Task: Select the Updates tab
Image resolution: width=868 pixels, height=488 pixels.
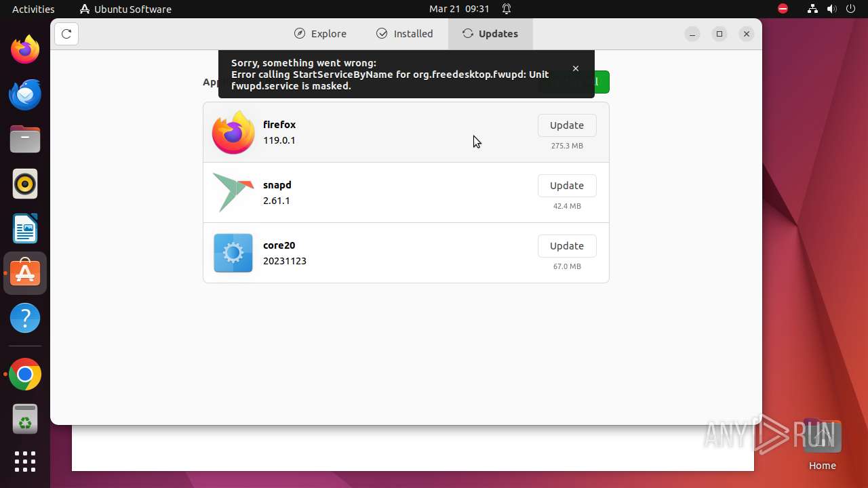Action: pyautogui.click(x=490, y=34)
